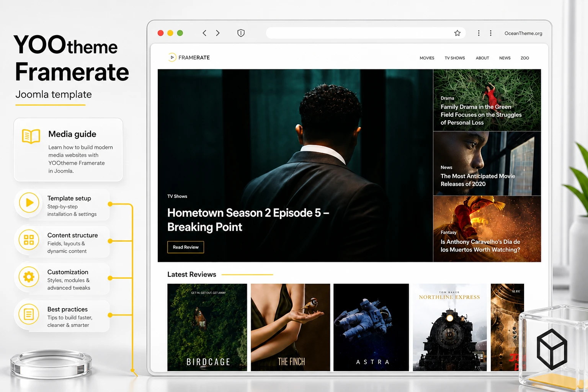This screenshot has width=588, height=392.
Task: Go to the About menu item
Action: coord(482,58)
